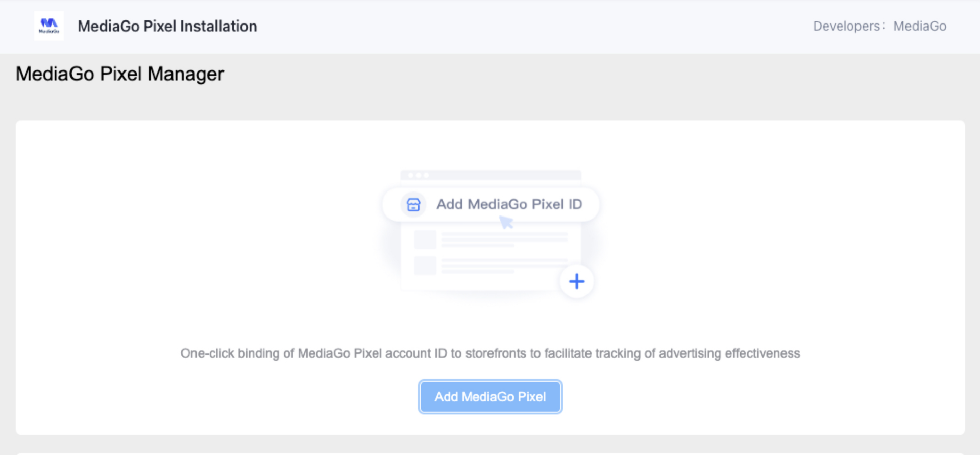Select the storefront icon inside the pill
This screenshot has width=980, height=455.
[x=413, y=204]
